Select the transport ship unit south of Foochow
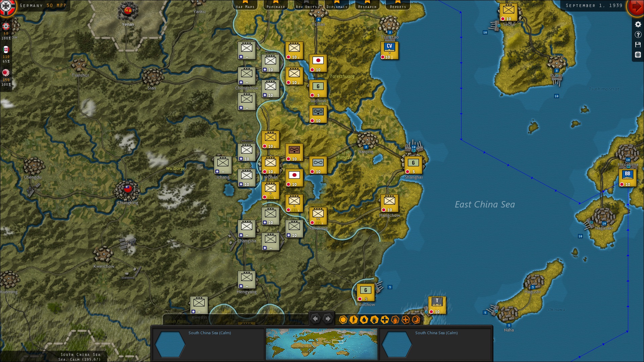 437,305
